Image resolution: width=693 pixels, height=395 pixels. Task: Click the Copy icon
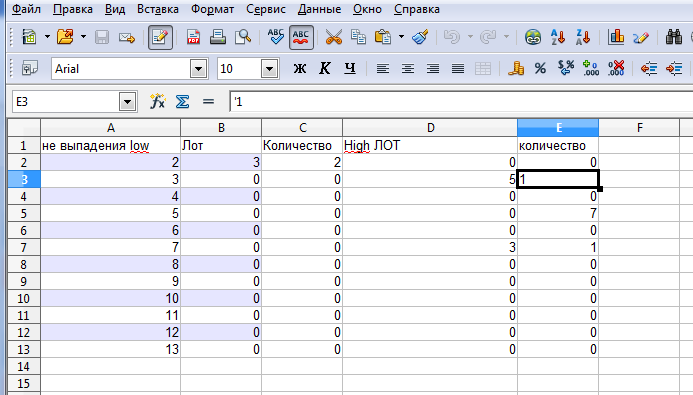[x=358, y=37]
